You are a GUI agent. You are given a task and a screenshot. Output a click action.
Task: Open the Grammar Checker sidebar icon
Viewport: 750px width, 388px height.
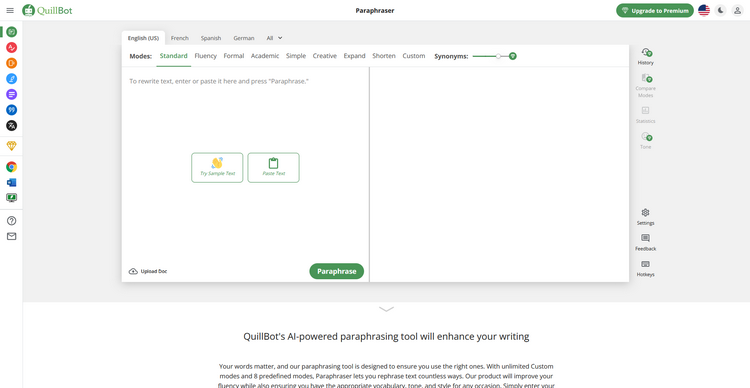(11, 47)
